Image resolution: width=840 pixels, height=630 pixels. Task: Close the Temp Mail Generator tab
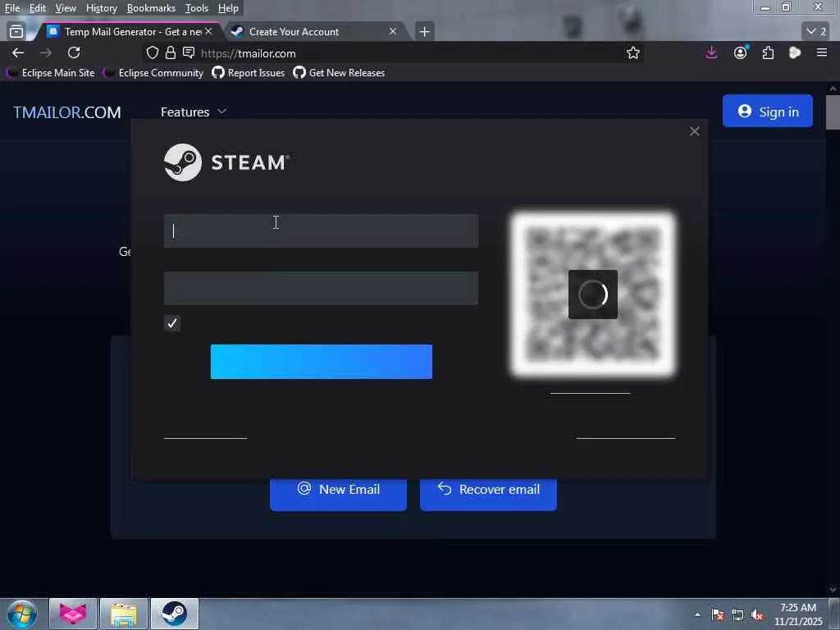click(208, 32)
